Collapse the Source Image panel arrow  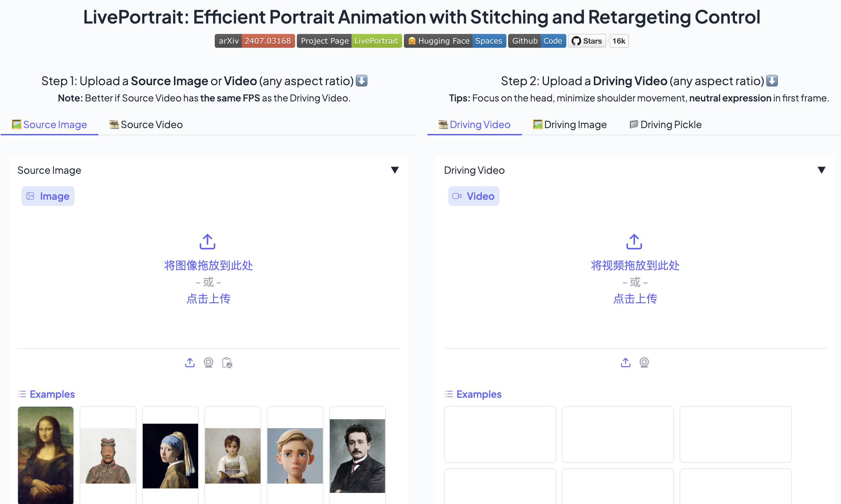pyautogui.click(x=395, y=170)
